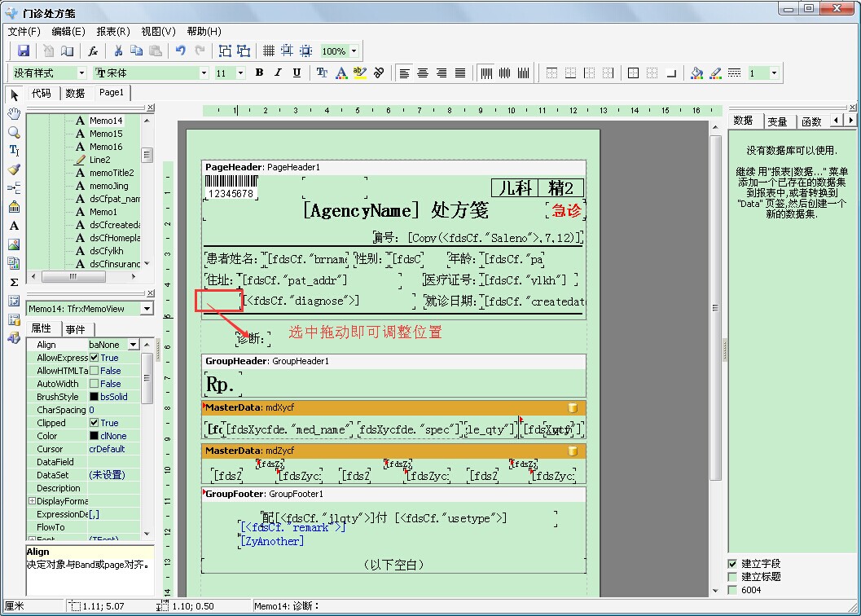Image resolution: width=861 pixels, height=616 pixels.
Task: Open the 文件(F) menu
Action: coord(24,31)
